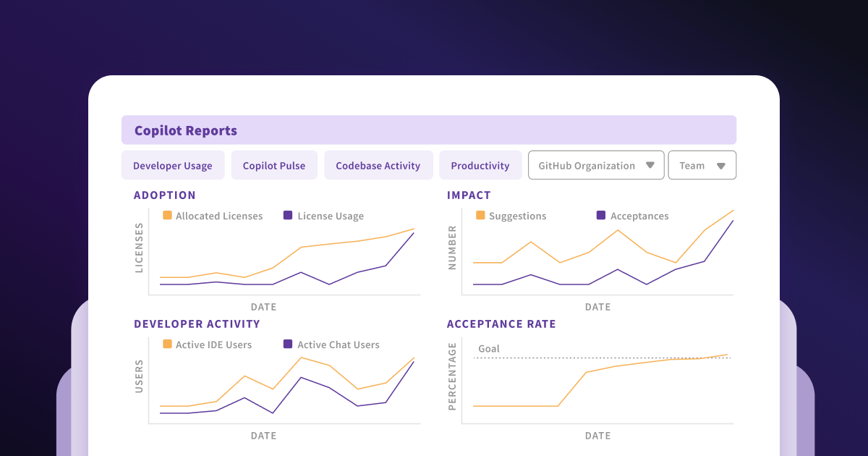The image size is (868, 456).
Task: Select the ADOPTION chart title
Action: coord(165,195)
